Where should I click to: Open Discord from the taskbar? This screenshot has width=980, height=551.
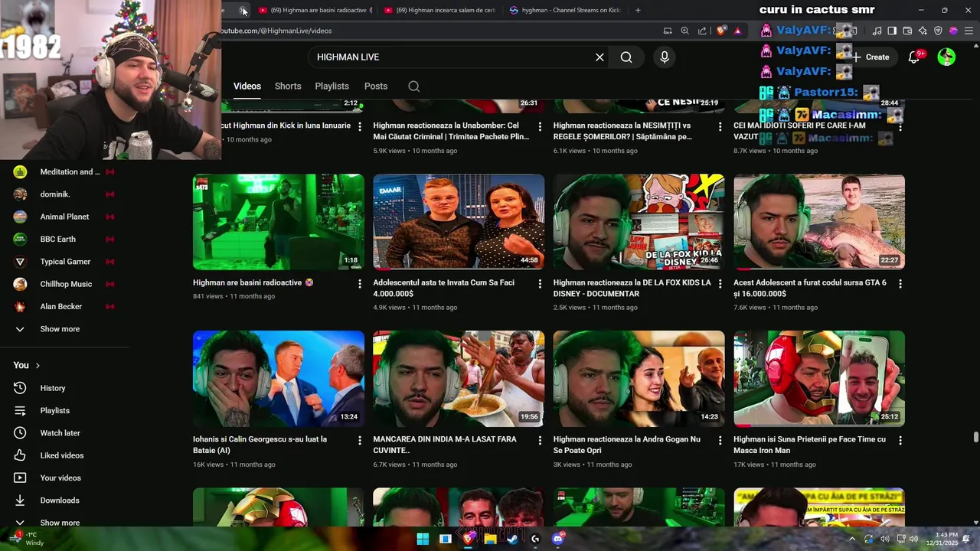click(x=558, y=539)
